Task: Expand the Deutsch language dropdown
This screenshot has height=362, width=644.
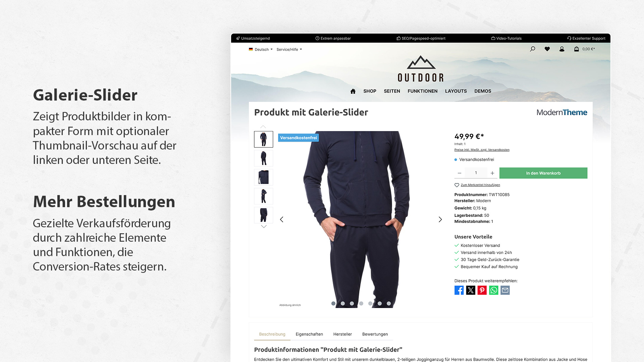Action: 261,49
